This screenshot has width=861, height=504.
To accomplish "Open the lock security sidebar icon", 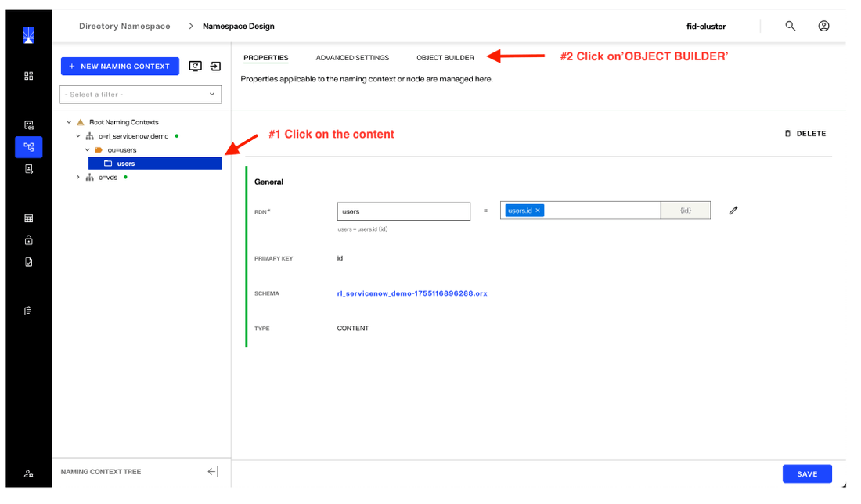I will [x=28, y=240].
